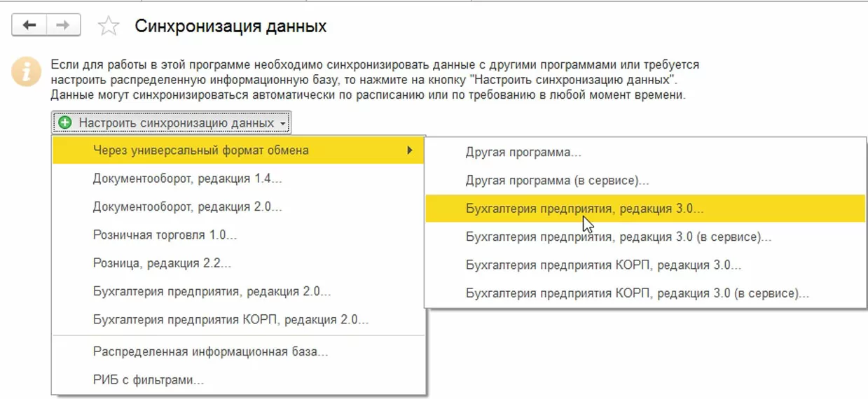Choose Бухгалтерия предприятия, редакция 3.0 (в сервисе)
The width and height of the screenshot is (868, 399).
pyautogui.click(x=645, y=237)
